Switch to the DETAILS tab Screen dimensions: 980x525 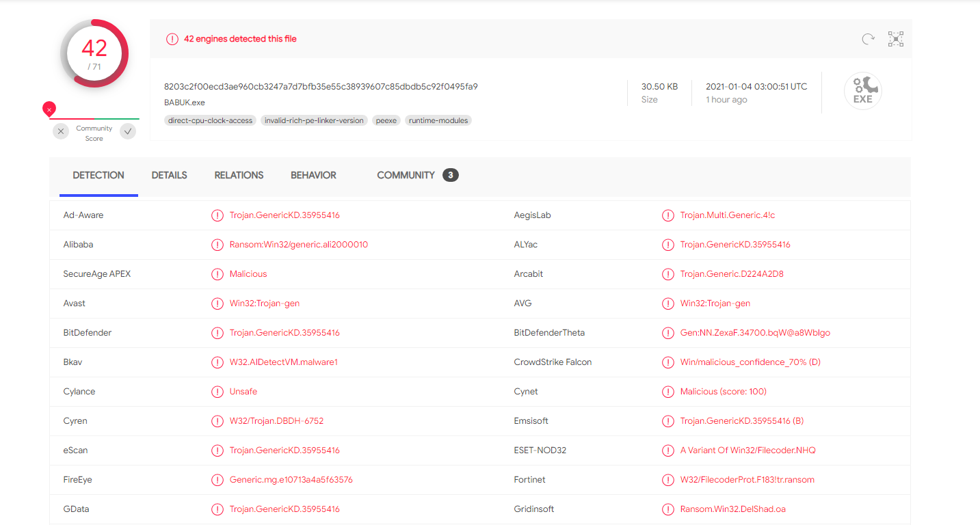click(x=170, y=176)
